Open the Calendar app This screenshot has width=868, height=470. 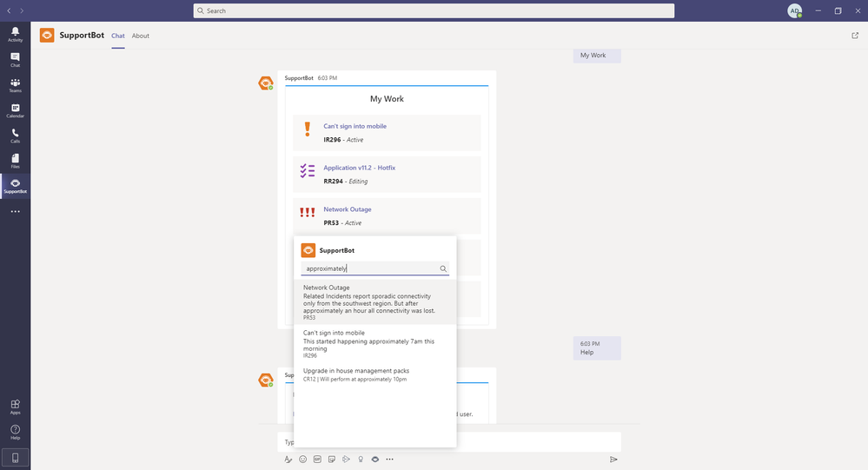tap(15, 110)
